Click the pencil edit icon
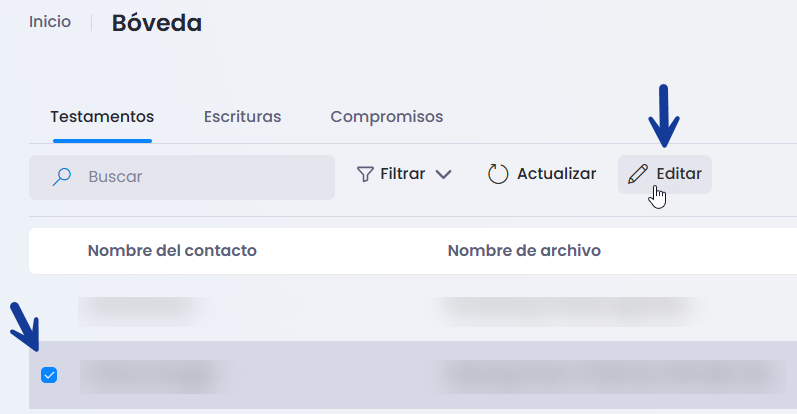The image size is (797, 414). [x=637, y=174]
